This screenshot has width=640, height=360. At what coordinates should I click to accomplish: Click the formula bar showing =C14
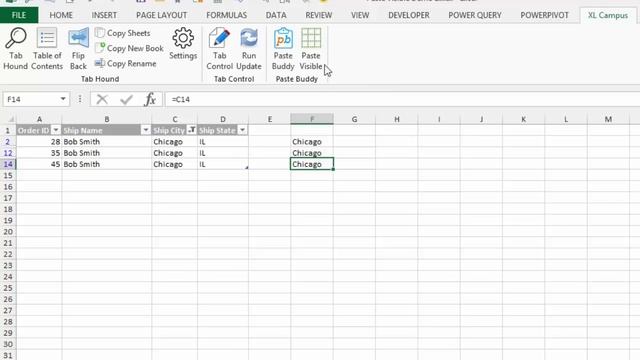[402, 99]
